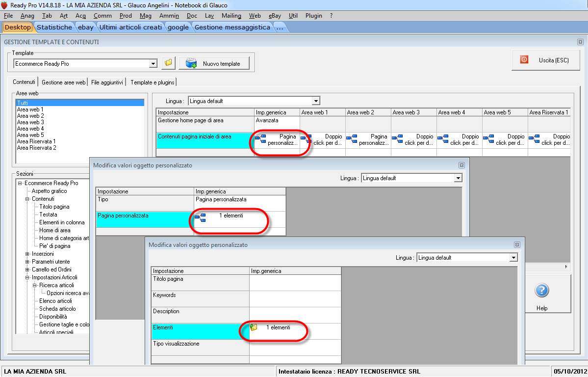Expand the Inserzioni tree node

coord(27,254)
